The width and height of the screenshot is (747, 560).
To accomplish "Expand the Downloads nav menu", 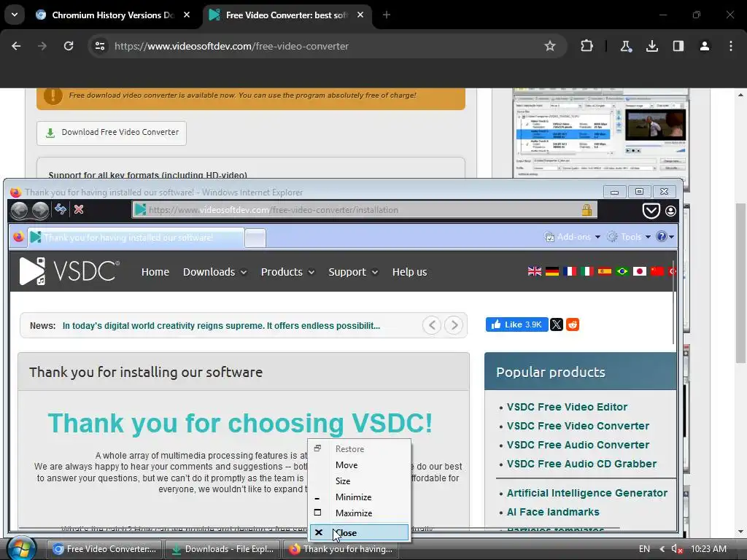I will (215, 272).
